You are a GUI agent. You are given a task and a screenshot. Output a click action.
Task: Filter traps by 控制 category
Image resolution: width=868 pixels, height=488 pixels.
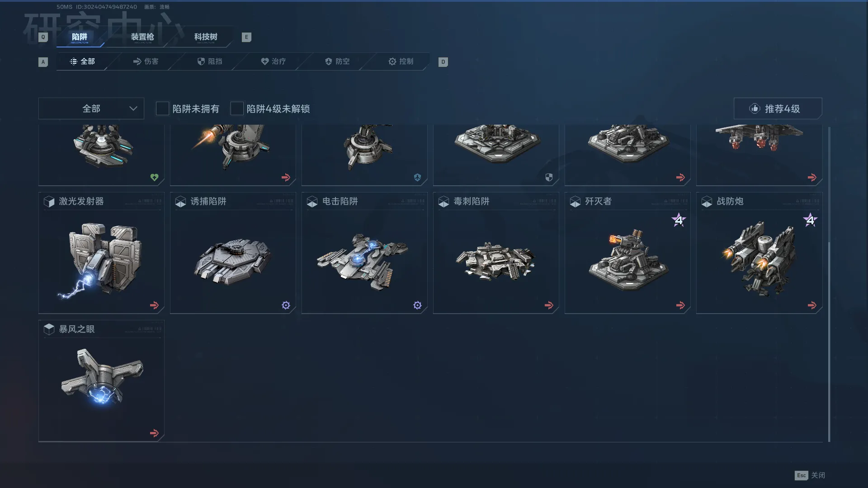(x=401, y=61)
